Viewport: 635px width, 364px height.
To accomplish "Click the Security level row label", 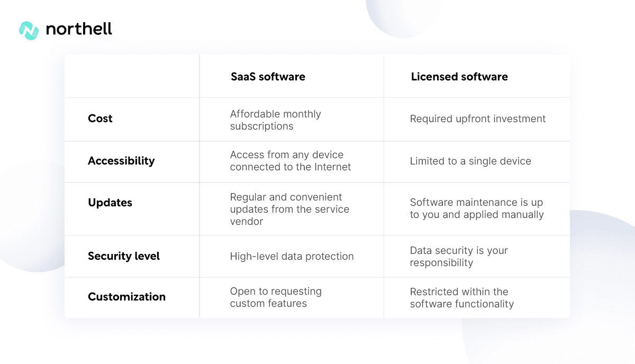I will [124, 256].
